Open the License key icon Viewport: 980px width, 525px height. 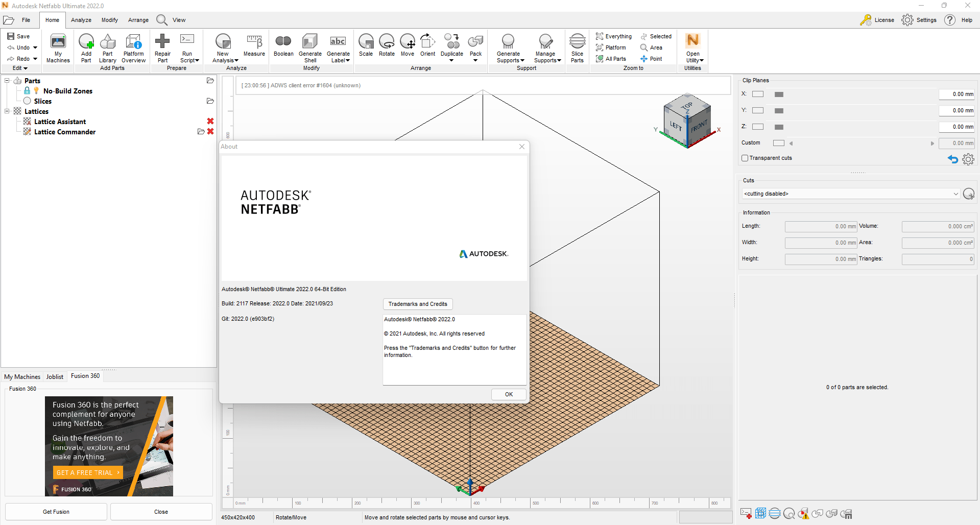(866, 20)
